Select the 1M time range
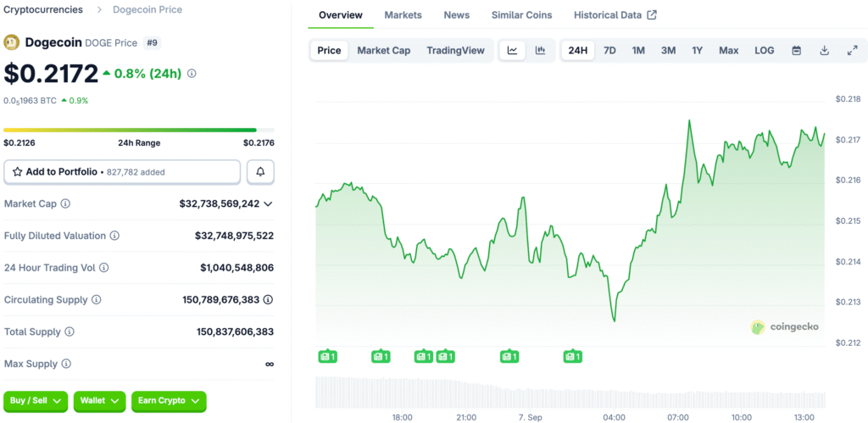The height and width of the screenshot is (423, 868). click(638, 50)
